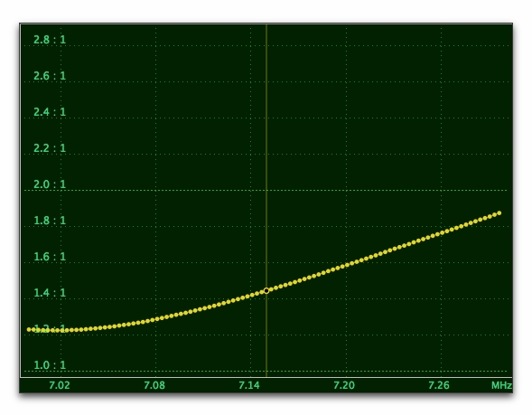Click the hollow cursor marker on the SWR curve
This screenshot has height=415, width=532.
click(266, 291)
